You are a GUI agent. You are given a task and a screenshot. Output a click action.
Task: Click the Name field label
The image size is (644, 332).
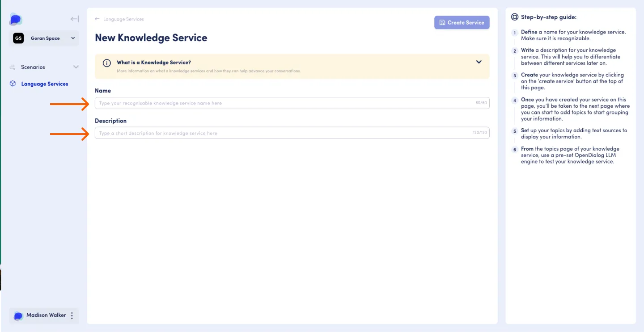(x=103, y=91)
